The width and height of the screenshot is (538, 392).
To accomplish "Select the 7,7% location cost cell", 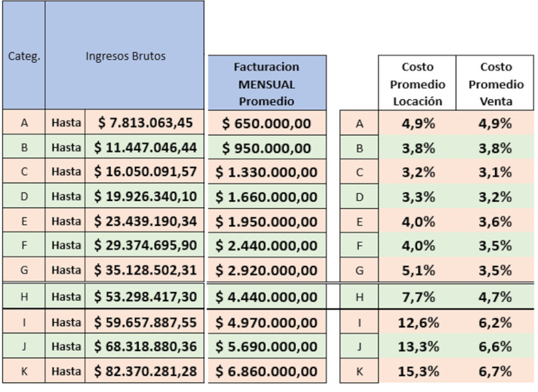I will click(x=418, y=297).
